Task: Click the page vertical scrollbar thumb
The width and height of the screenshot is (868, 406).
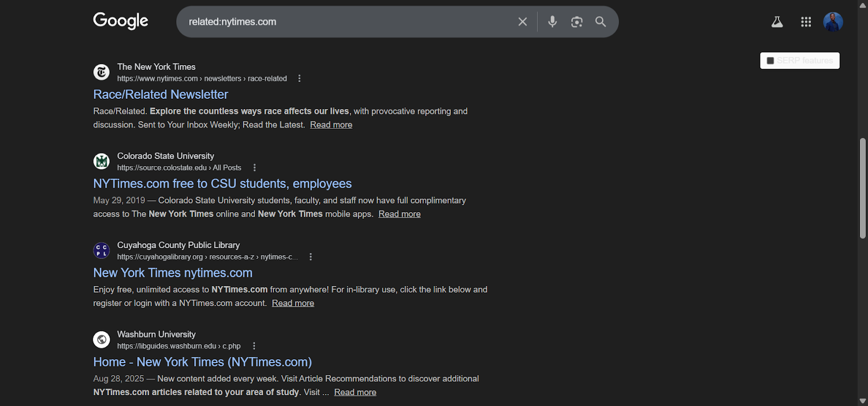Action: pyautogui.click(x=863, y=188)
